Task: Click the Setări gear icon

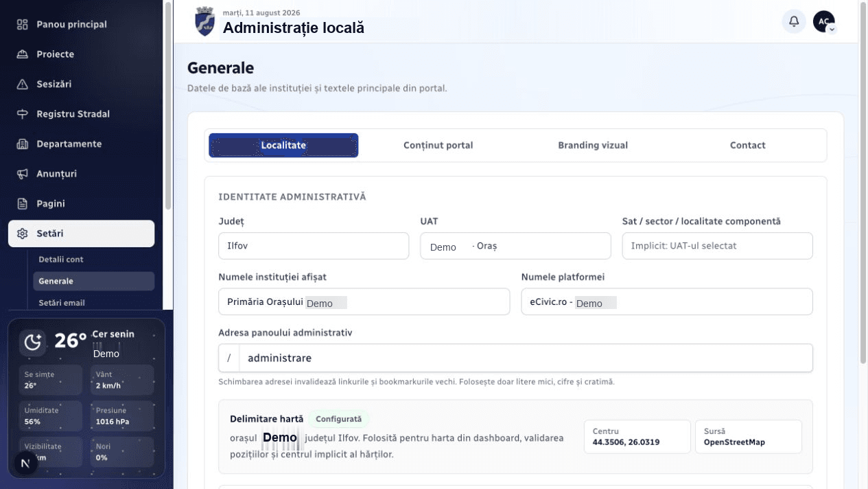Action: point(23,234)
